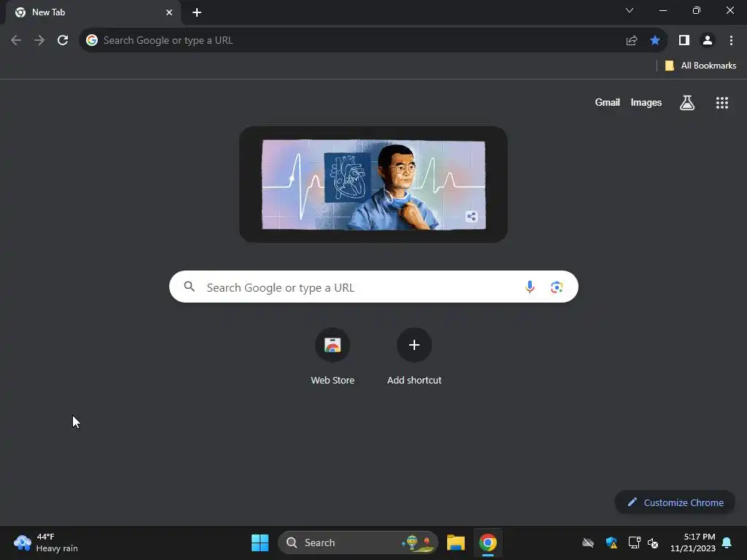Open the profile avatar menu
747x560 pixels.
[x=708, y=40]
